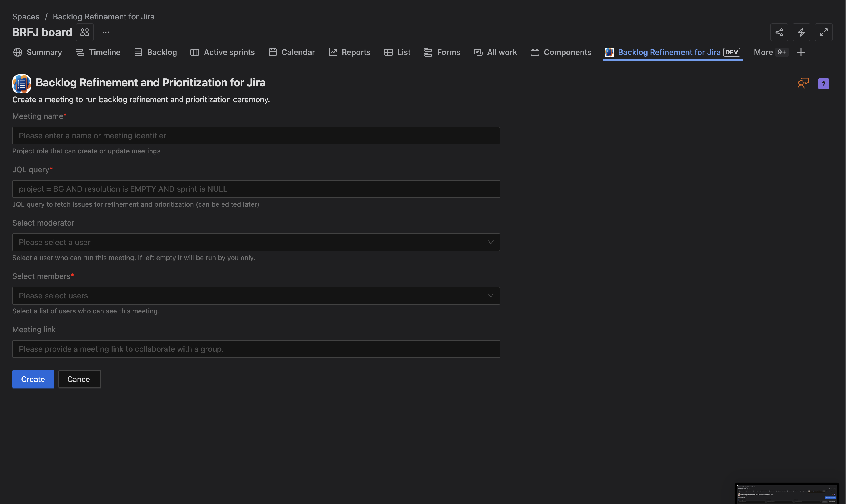The width and height of the screenshot is (846, 504).
Task: Click the orange feedback chat icon
Action: coord(803,83)
